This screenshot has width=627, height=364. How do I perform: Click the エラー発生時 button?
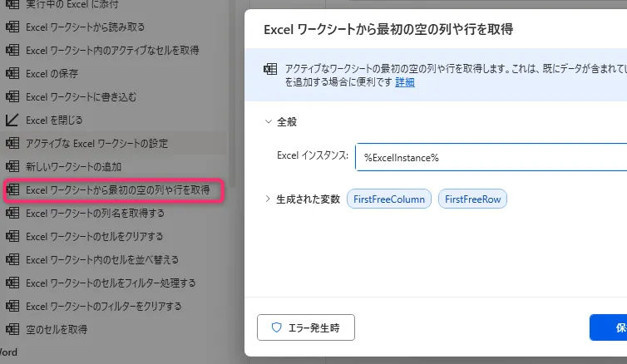(306, 328)
